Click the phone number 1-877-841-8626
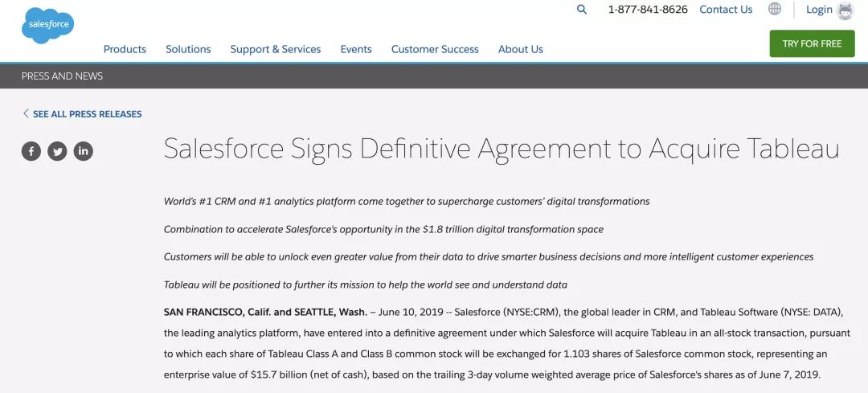 click(648, 10)
